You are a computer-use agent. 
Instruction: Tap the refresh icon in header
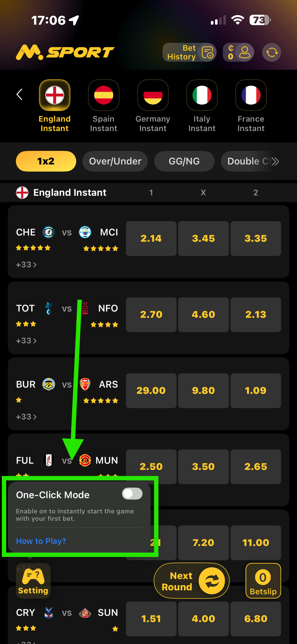point(271,52)
